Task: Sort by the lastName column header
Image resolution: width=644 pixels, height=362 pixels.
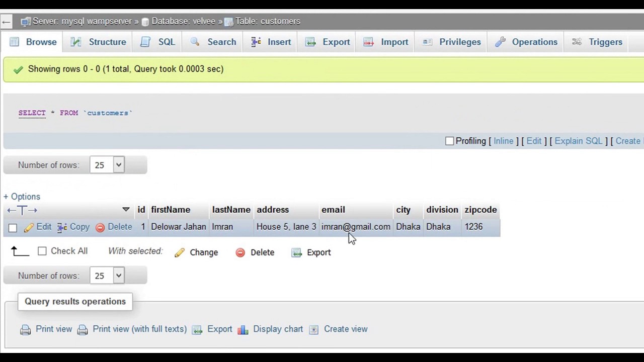Action: tap(231, 210)
